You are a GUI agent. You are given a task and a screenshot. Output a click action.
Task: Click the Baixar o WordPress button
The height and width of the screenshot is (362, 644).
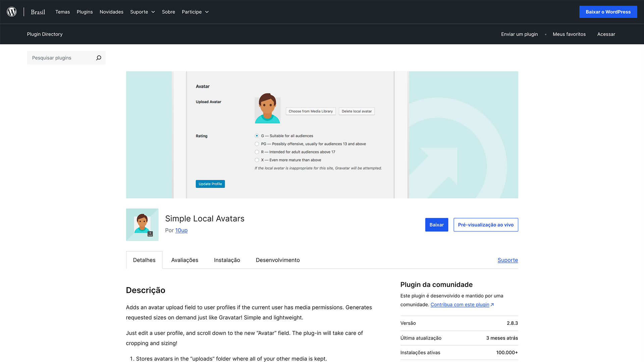(x=608, y=12)
